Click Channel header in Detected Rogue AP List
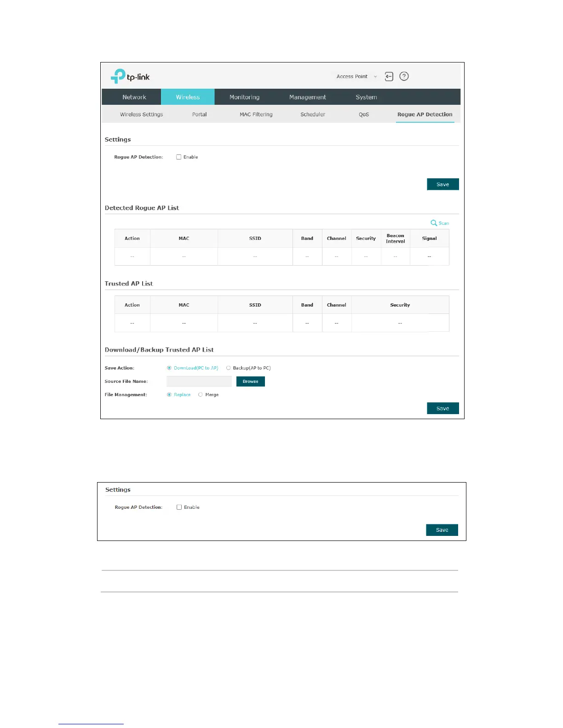Screen dimensions: 563x728 337,239
